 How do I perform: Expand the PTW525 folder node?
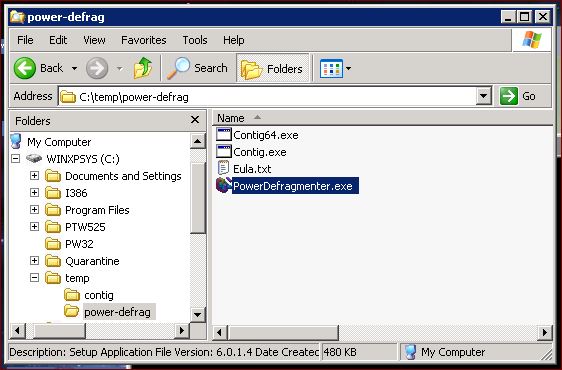coord(34,227)
